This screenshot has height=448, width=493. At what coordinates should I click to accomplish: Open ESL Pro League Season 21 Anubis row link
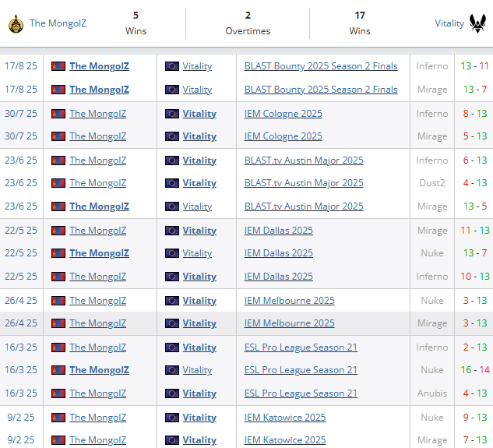pyautogui.click(x=301, y=393)
